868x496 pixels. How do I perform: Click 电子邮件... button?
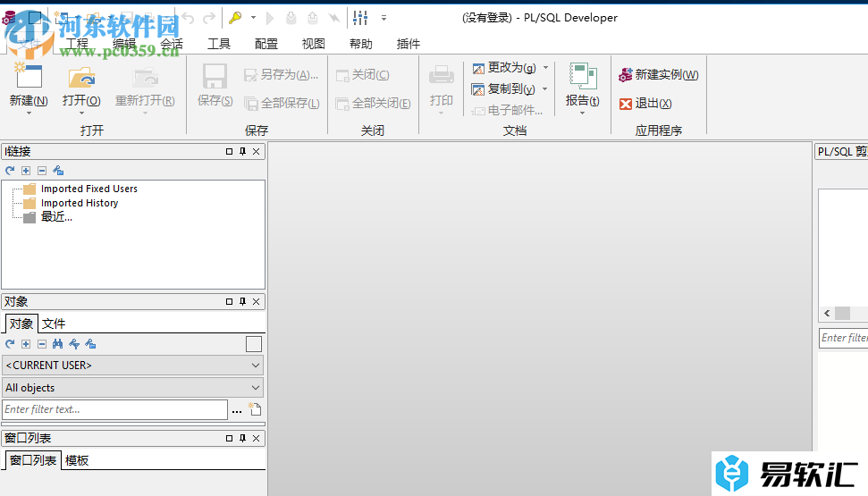(507, 110)
